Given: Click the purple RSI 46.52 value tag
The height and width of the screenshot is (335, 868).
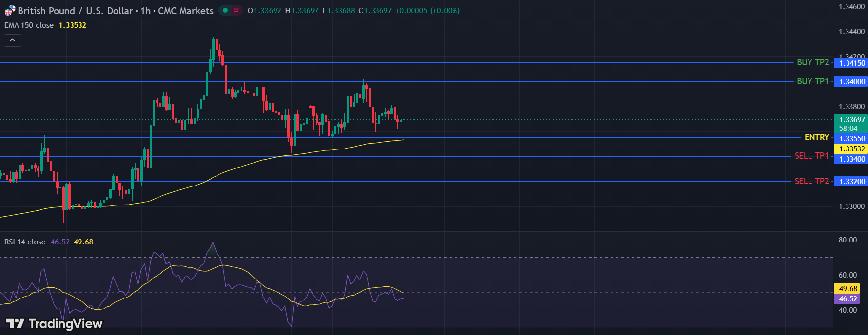Looking at the screenshot, I should [848, 299].
